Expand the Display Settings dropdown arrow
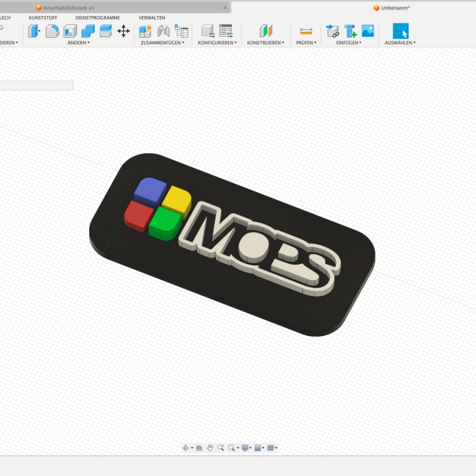This screenshot has width=476, height=476. pyautogui.click(x=250, y=448)
